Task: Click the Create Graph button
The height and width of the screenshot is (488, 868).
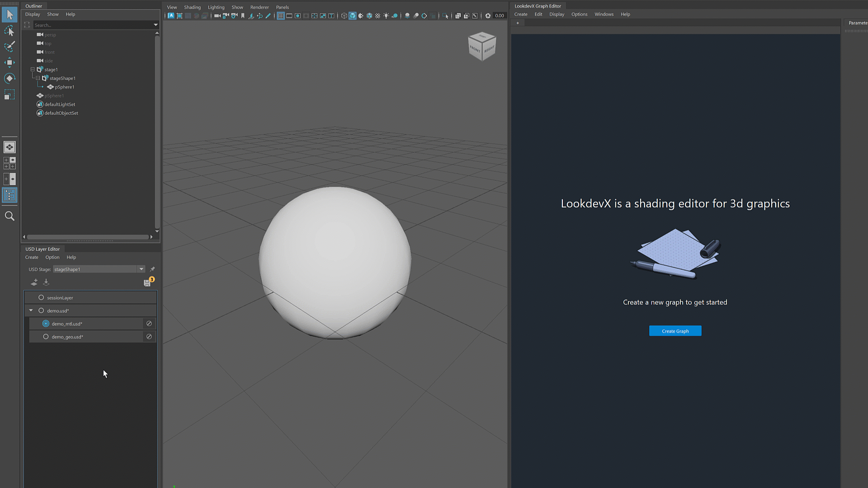Action: (x=675, y=331)
